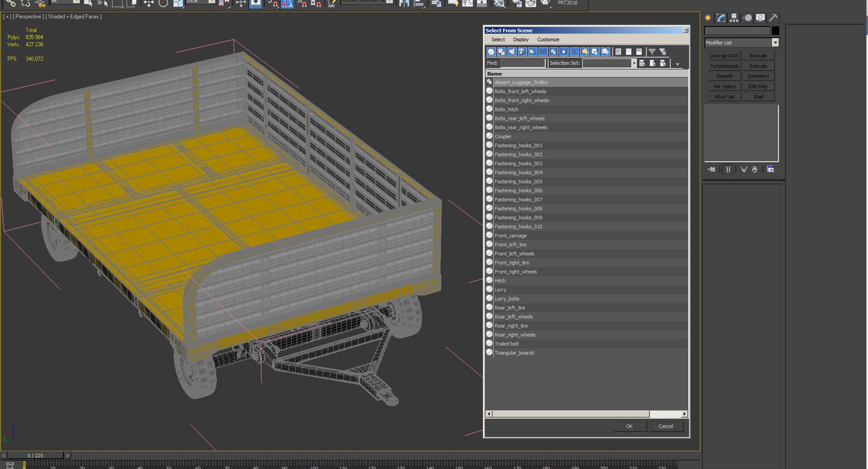Open the Customize menu in dialog
This screenshot has width=868, height=469.
[x=548, y=40]
